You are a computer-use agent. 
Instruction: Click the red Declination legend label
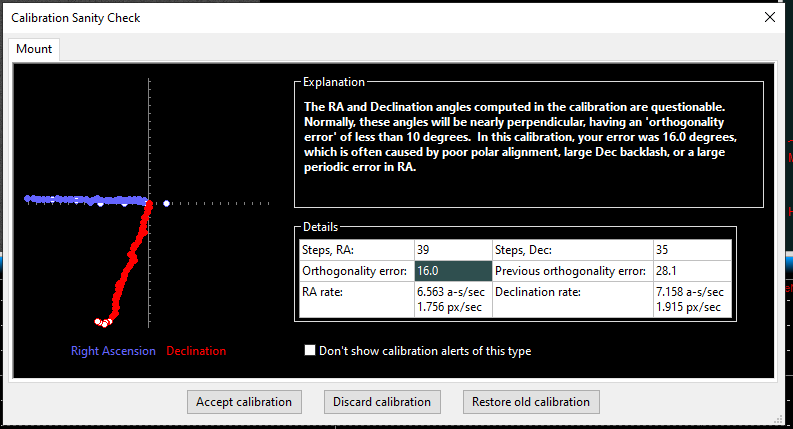click(196, 351)
